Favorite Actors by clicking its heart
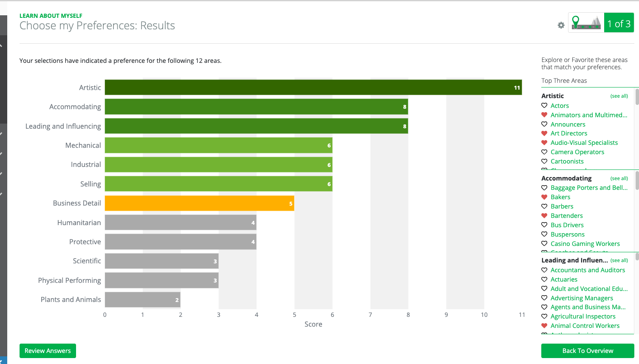 click(x=545, y=105)
